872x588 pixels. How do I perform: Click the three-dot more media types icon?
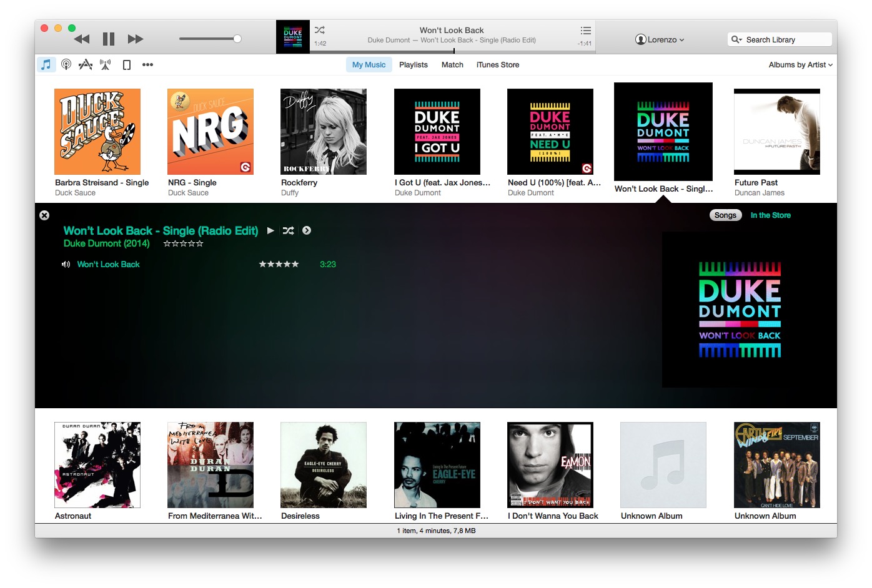[x=147, y=64]
